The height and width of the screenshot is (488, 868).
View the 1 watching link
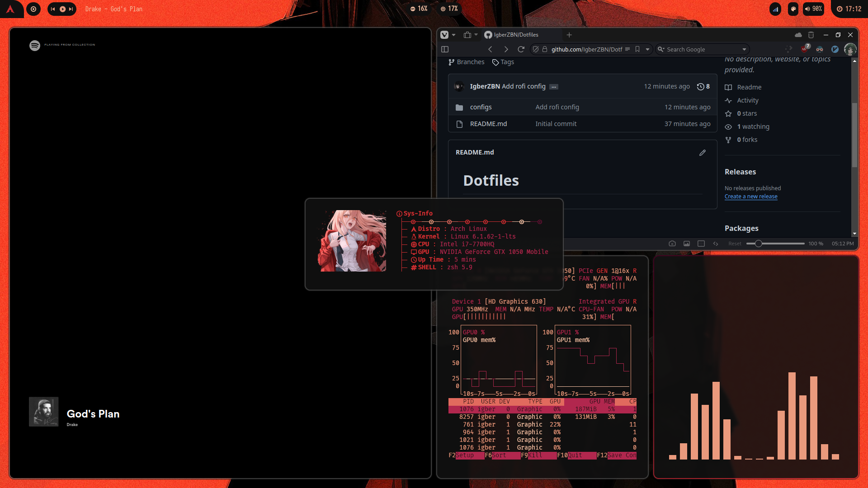753,127
